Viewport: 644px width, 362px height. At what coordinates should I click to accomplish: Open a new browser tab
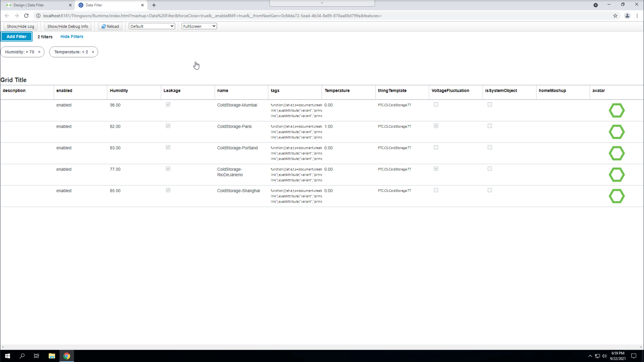pyautogui.click(x=154, y=5)
